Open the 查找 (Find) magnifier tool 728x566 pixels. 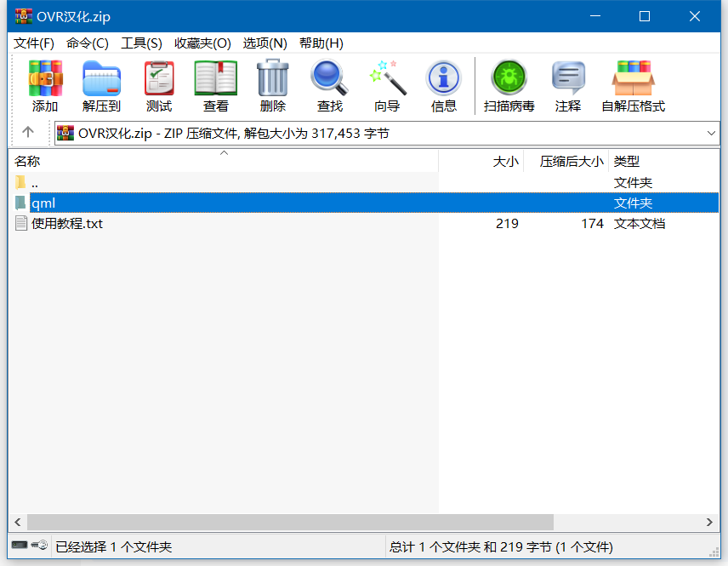[329, 86]
